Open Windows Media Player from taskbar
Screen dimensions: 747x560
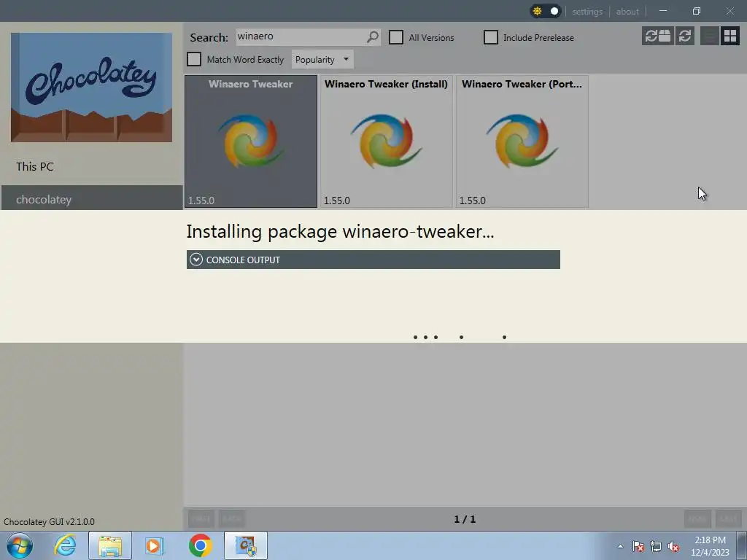tap(155, 545)
